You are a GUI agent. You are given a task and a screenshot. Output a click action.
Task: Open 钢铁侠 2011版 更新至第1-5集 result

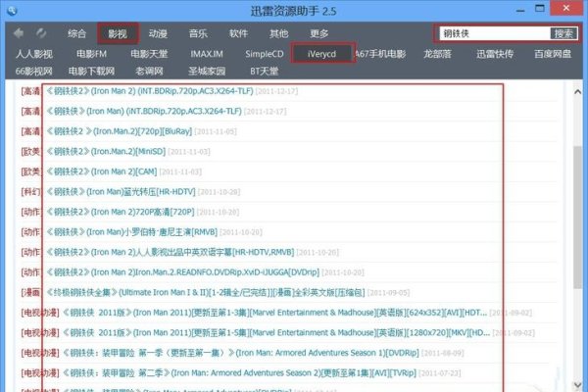click(276, 333)
